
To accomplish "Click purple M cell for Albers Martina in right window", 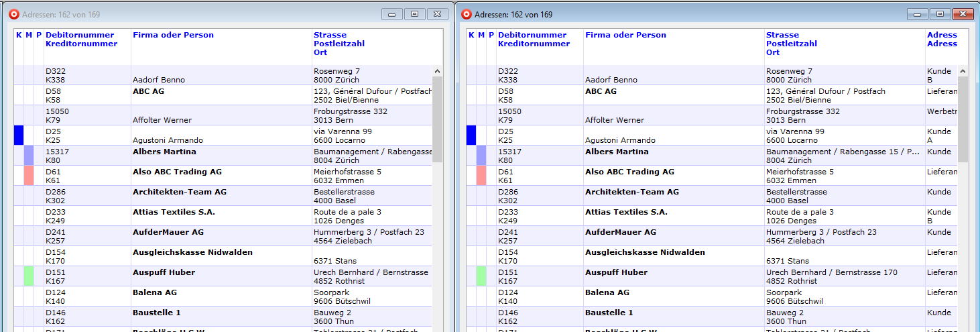I will coord(481,156).
